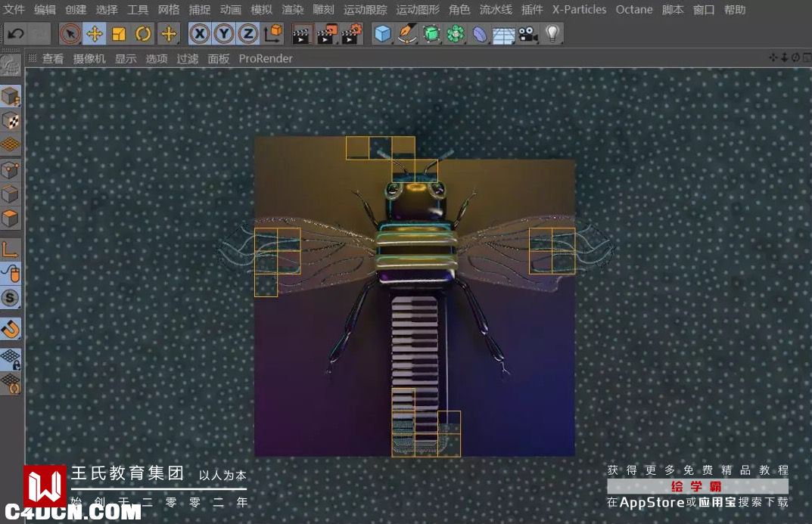The height and width of the screenshot is (524, 812).
Task: Select the Rotate tool
Action: coord(143,34)
